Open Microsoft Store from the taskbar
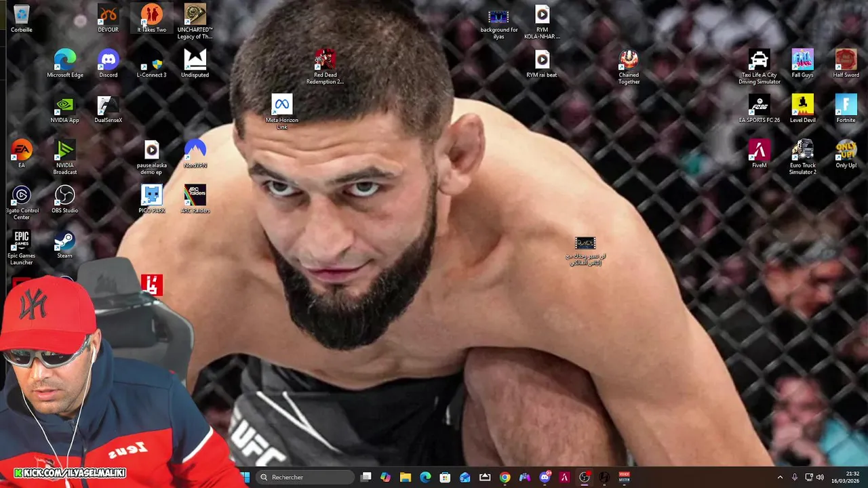 pyautogui.click(x=445, y=477)
